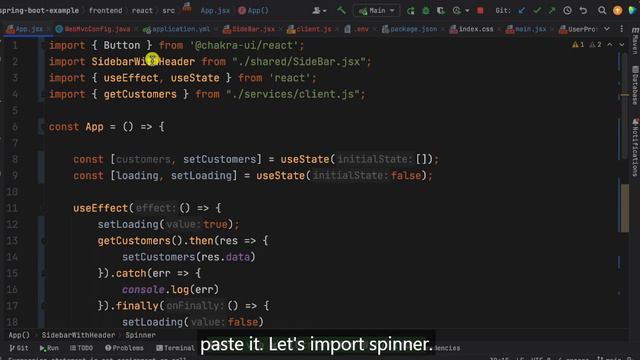Click the Git commit checkmark
Image resolution: width=640 pixels, height=360 pixels.
coord(537,11)
